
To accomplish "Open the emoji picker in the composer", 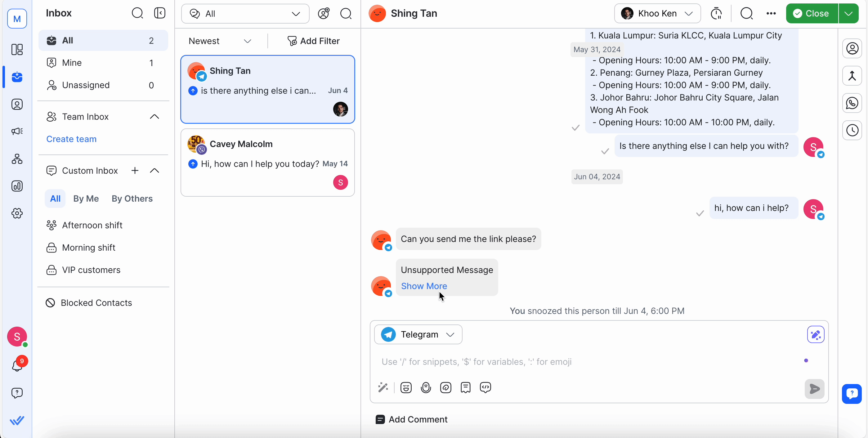I will pyautogui.click(x=406, y=387).
